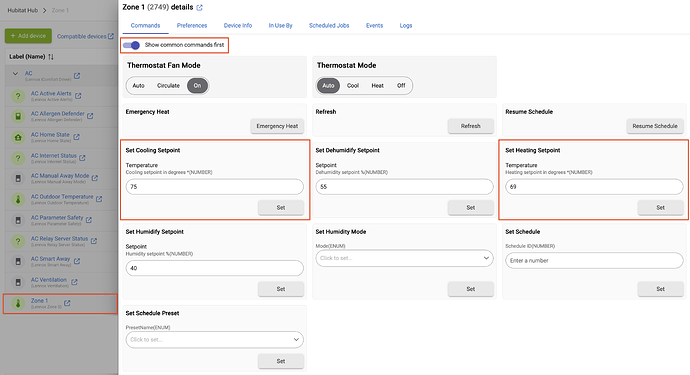
Task: Click Set under Set Schedule Preset
Action: [x=281, y=361]
